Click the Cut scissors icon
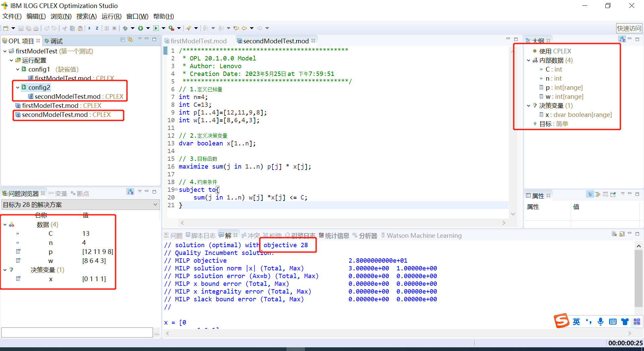This screenshot has width=644, height=351. (x=65, y=28)
